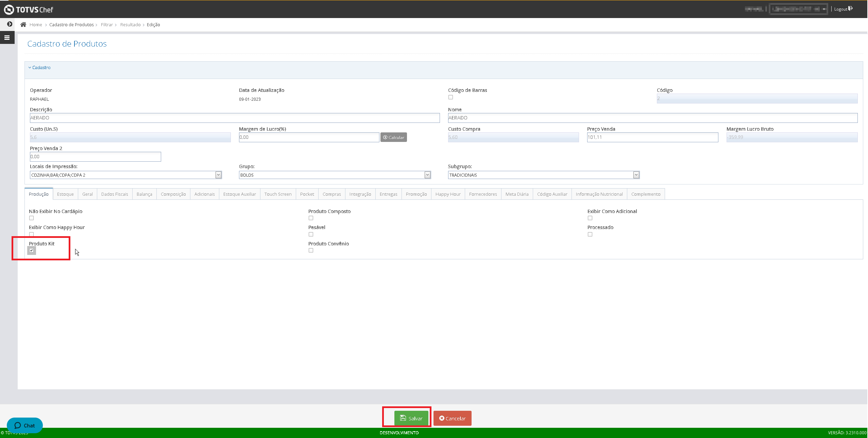868x438 pixels.
Task: Click the Salvar button with disk icon
Action: click(x=411, y=418)
